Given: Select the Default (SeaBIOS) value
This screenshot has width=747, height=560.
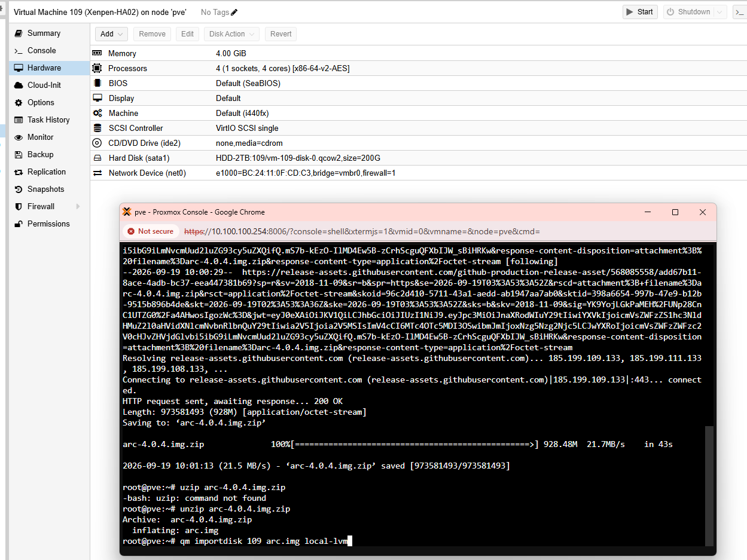Looking at the screenshot, I should 248,84.
